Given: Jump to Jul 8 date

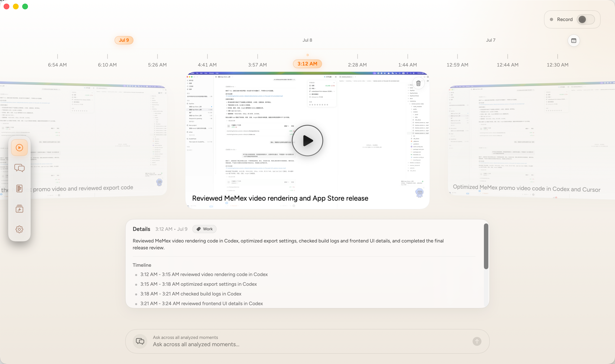Looking at the screenshot, I should (x=307, y=40).
